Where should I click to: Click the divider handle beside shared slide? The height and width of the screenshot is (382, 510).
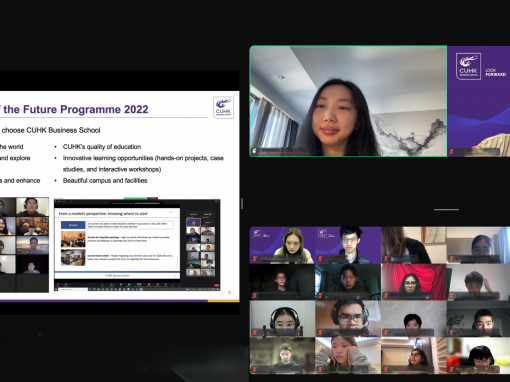tap(242, 203)
